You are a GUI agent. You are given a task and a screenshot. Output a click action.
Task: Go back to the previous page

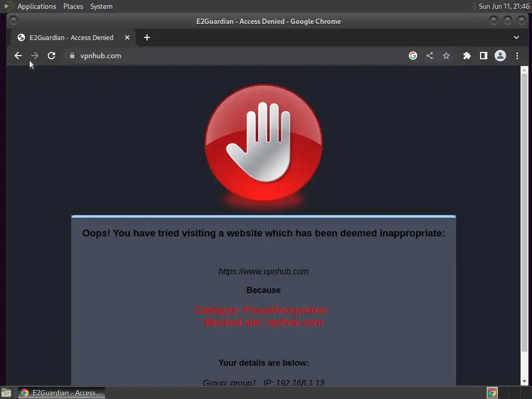point(18,56)
